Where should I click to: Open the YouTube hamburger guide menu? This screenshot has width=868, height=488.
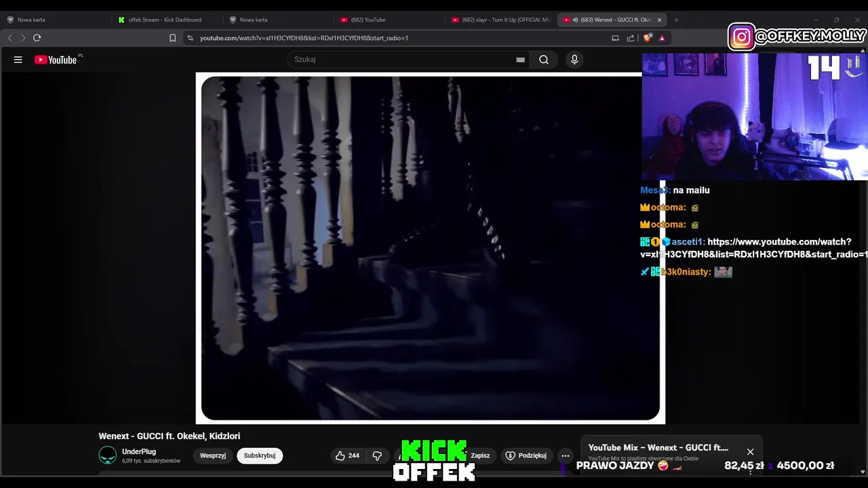(18, 60)
